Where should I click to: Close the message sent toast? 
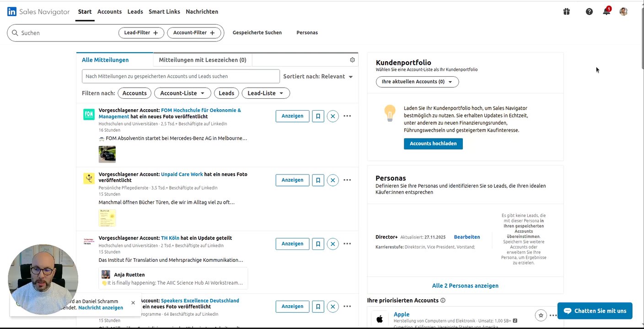[x=133, y=302]
